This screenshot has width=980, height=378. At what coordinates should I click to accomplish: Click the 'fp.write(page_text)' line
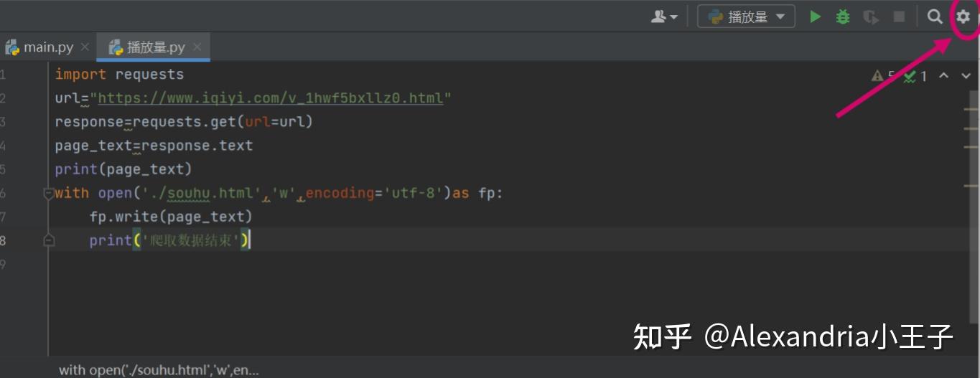171,217
